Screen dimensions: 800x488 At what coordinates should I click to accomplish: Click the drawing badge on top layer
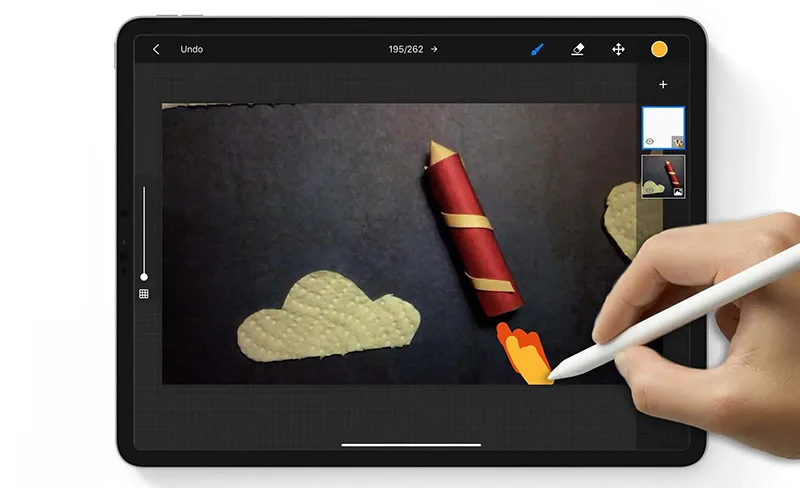[x=678, y=142]
